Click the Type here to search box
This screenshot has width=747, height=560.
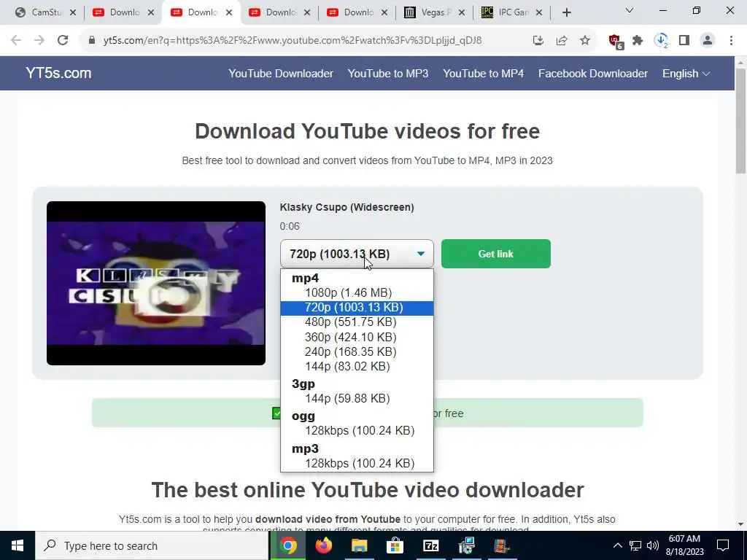152,545
